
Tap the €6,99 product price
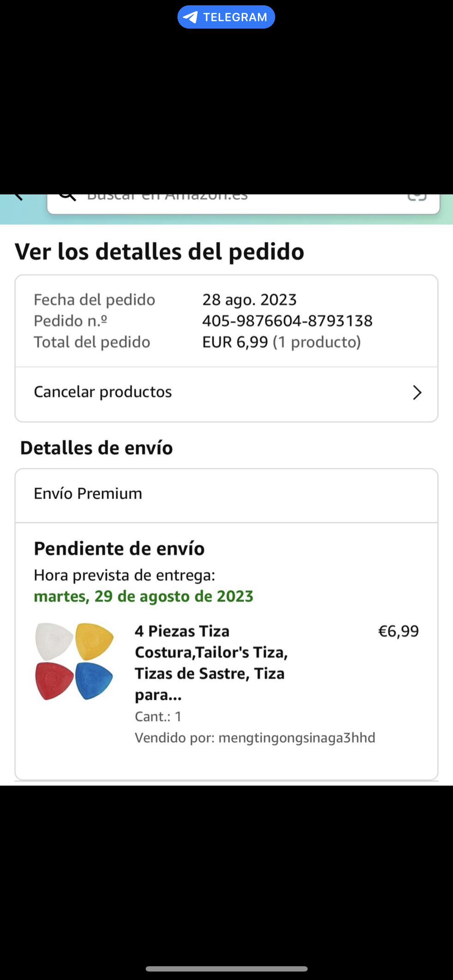coord(398,631)
